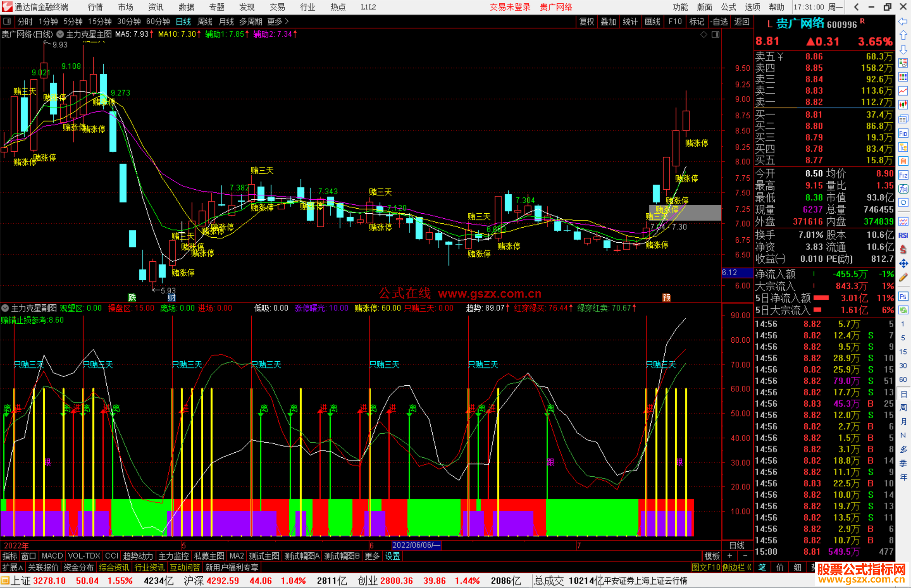
Task: Click the four-way move arrows sidebar icon
Action: 903,263
